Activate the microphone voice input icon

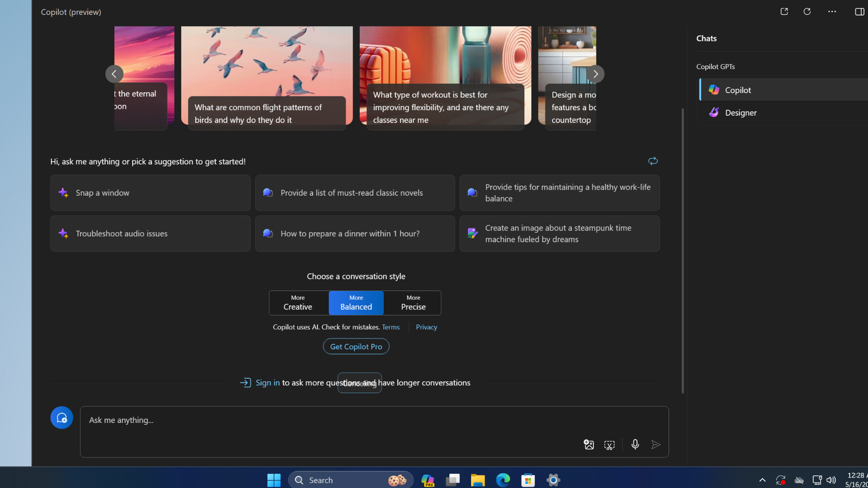[x=635, y=444]
